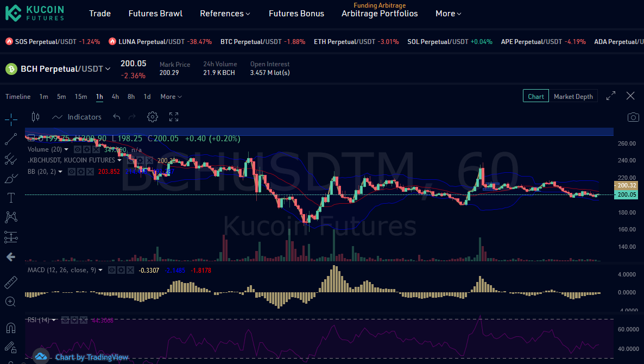The width and height of the screenshot is (644, 364).
Task: Toggle magnet mode
Action: click(x=11, y=328)
